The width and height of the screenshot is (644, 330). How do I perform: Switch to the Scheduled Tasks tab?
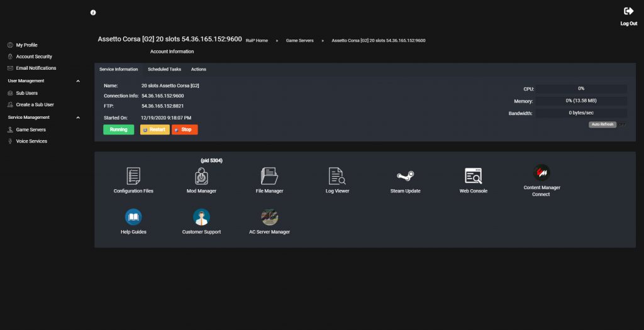coord(164,69)
